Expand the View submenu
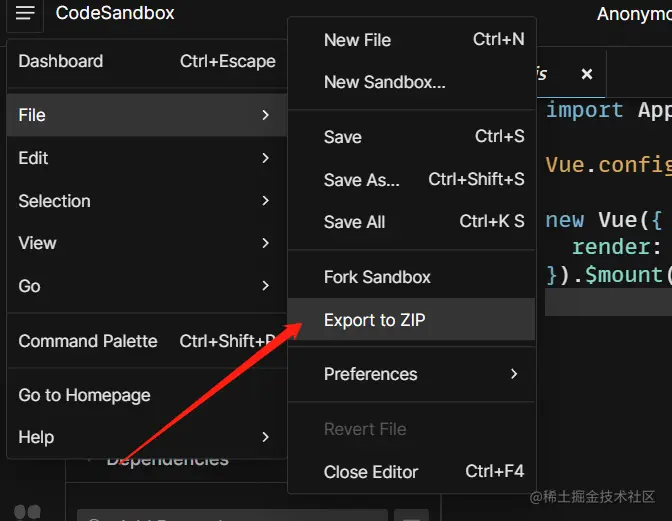 tap(147, 243)
